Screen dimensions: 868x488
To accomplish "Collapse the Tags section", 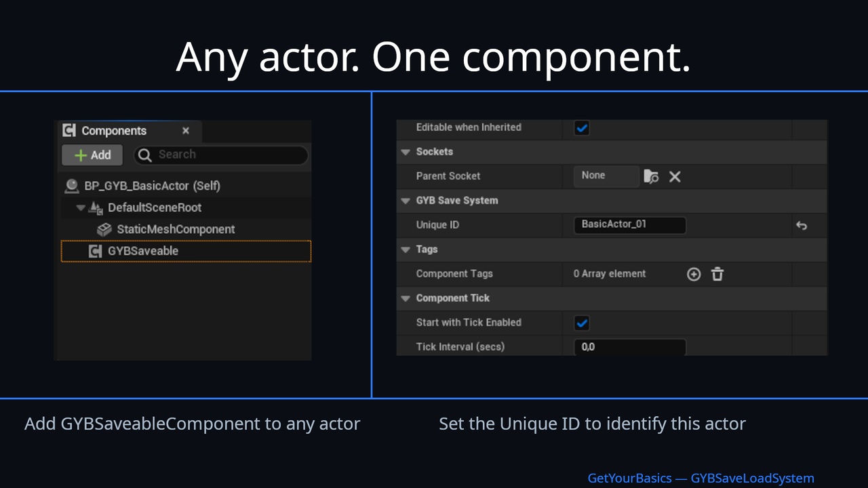I will coord(406,249).
